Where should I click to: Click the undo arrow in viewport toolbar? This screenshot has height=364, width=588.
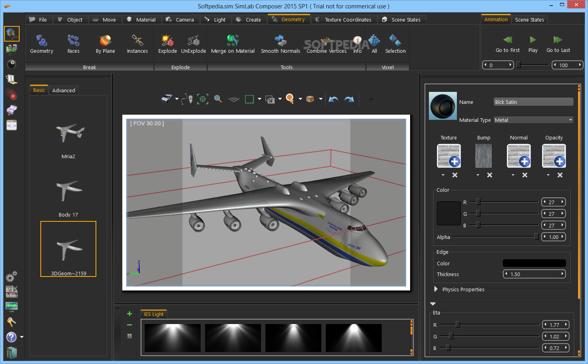(x=333, y=99)
